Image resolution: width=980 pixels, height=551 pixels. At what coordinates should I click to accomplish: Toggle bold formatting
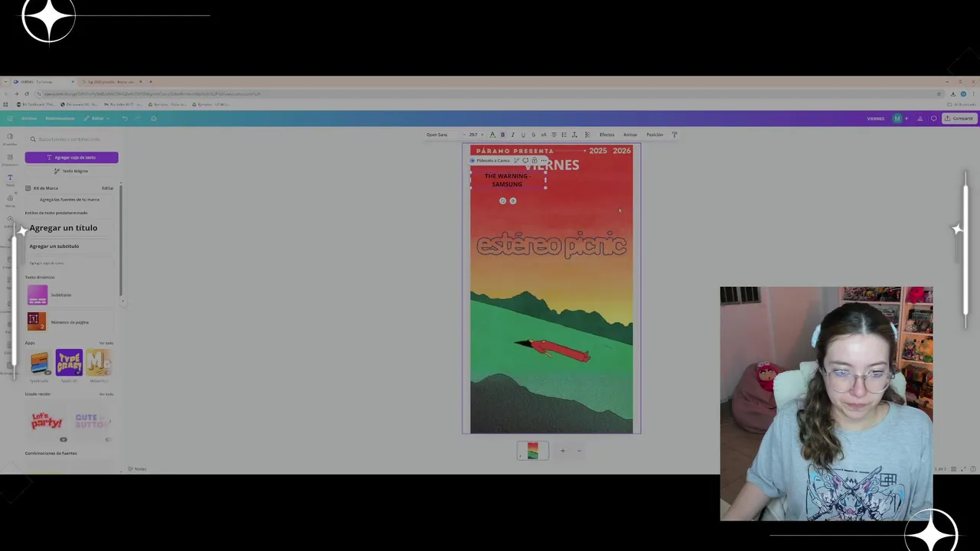502,135
